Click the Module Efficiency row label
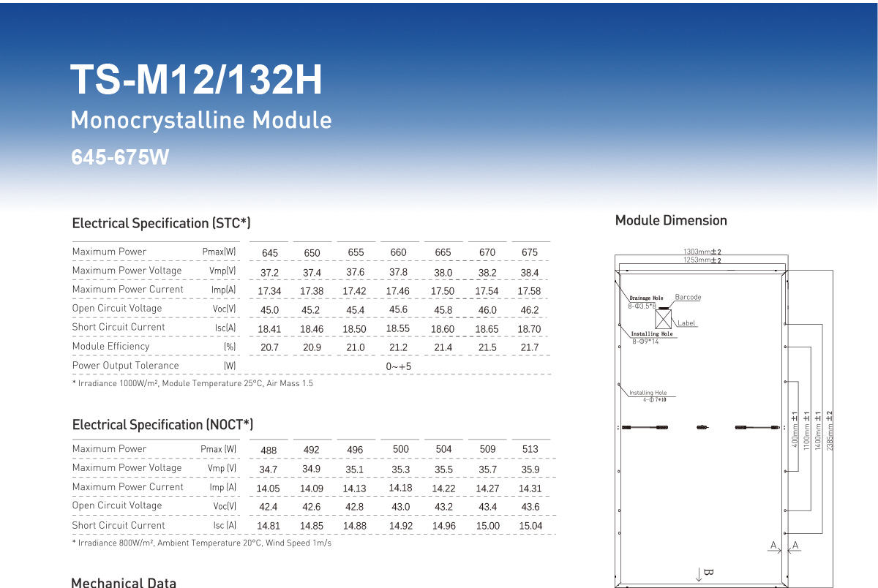 (110, 346)
